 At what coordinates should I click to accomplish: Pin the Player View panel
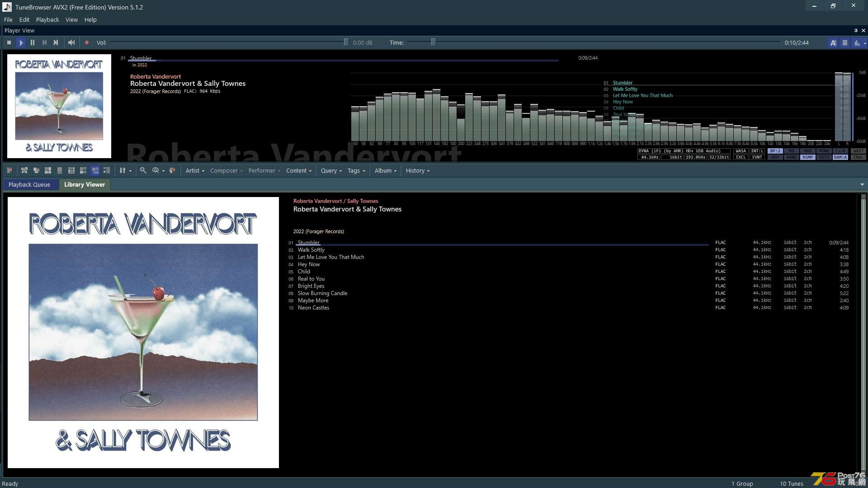click(x=856, y=30)
